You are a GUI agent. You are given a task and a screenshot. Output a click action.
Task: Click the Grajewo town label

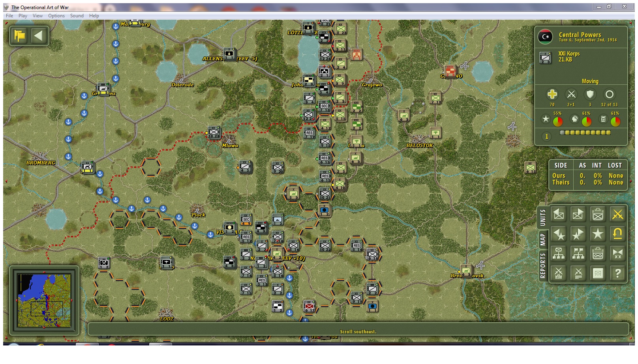point(372,85)
